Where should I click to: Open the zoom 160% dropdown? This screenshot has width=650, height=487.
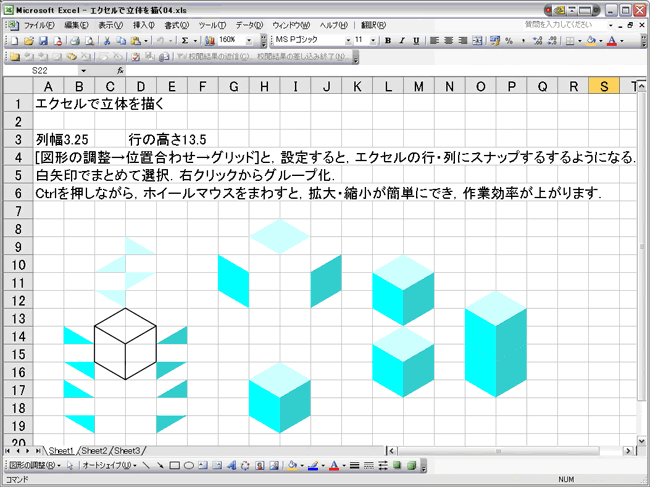click(249, 41)
